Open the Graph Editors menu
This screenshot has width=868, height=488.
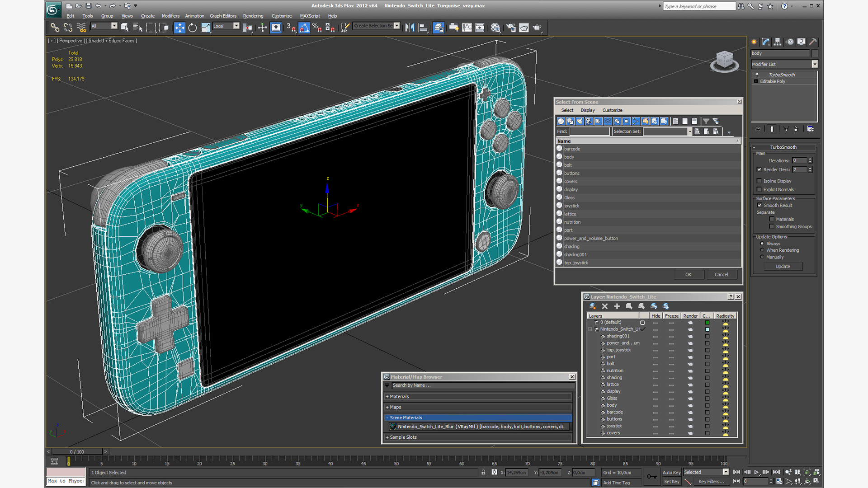coord(223,16)
